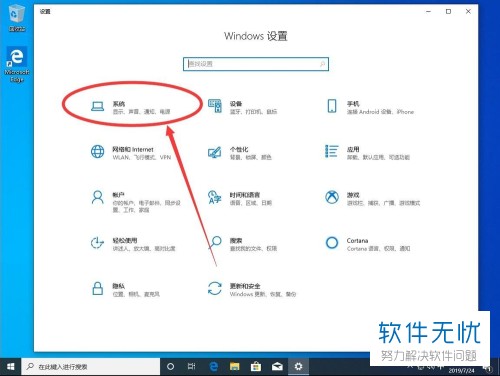
Task: Open the Apps (应用) list icon
Action: pyautogui.click(x=332, y=151)
